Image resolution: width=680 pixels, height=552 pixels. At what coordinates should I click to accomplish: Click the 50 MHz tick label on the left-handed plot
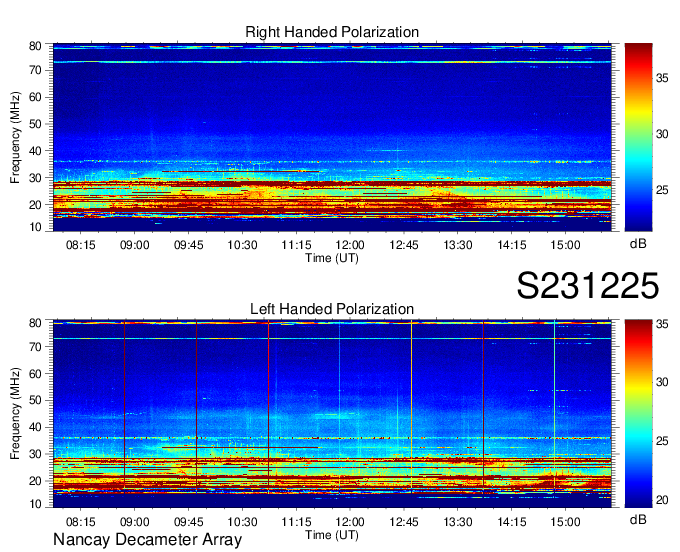(x=35, y=400)
